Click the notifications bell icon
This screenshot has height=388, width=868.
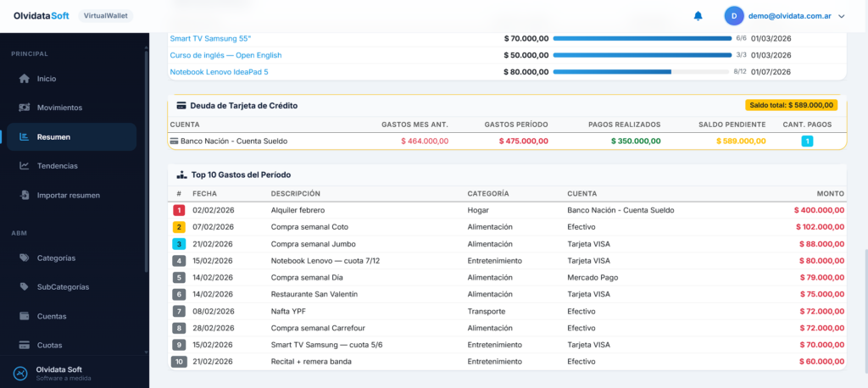tap(698, 16)
